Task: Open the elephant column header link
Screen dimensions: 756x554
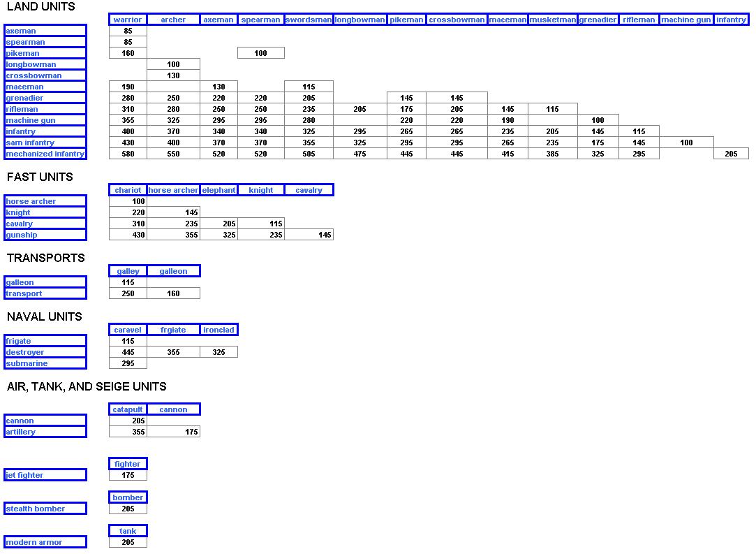Action: coord(218,190)
